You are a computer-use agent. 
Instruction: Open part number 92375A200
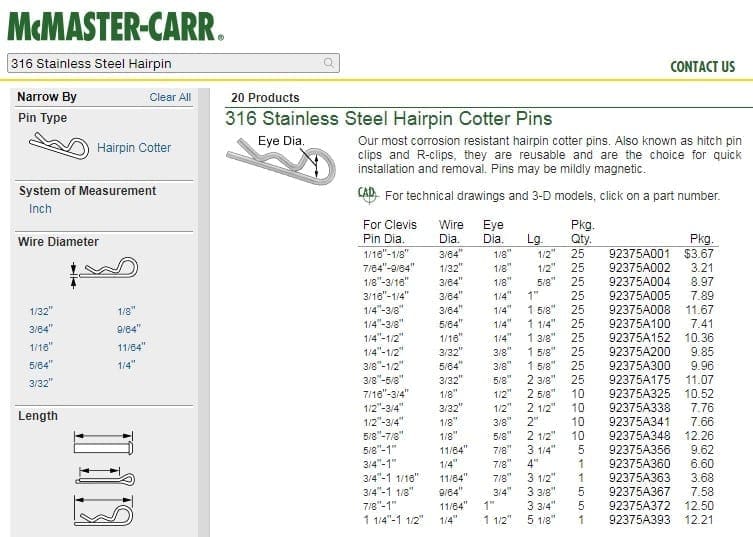coord(639,351)
